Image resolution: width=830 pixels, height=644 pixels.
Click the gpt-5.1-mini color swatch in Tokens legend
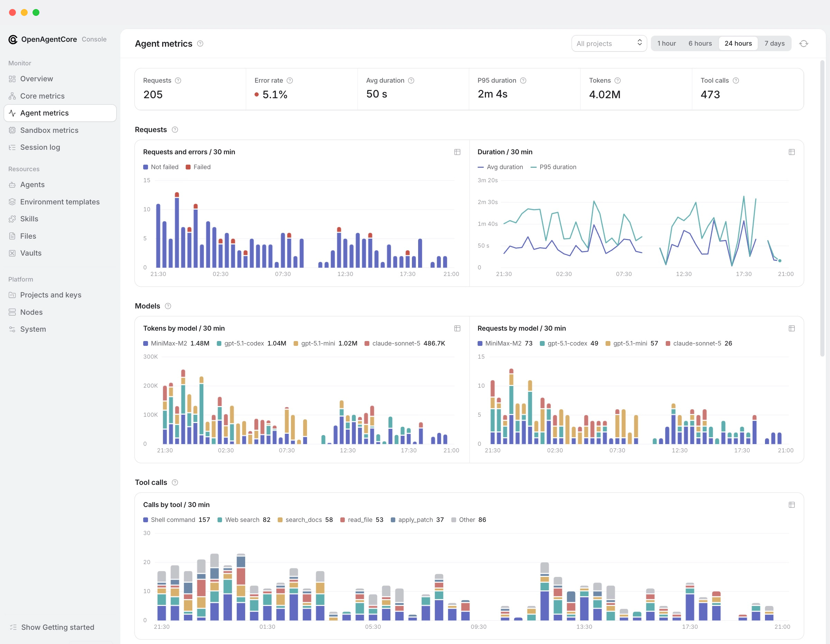click(296, 344)
